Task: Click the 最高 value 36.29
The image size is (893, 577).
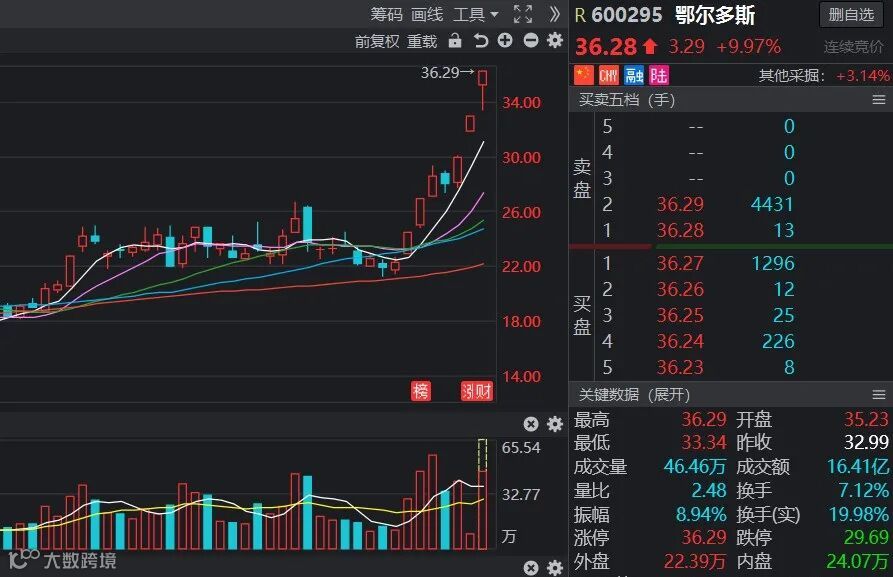Action: click(704, 420)
